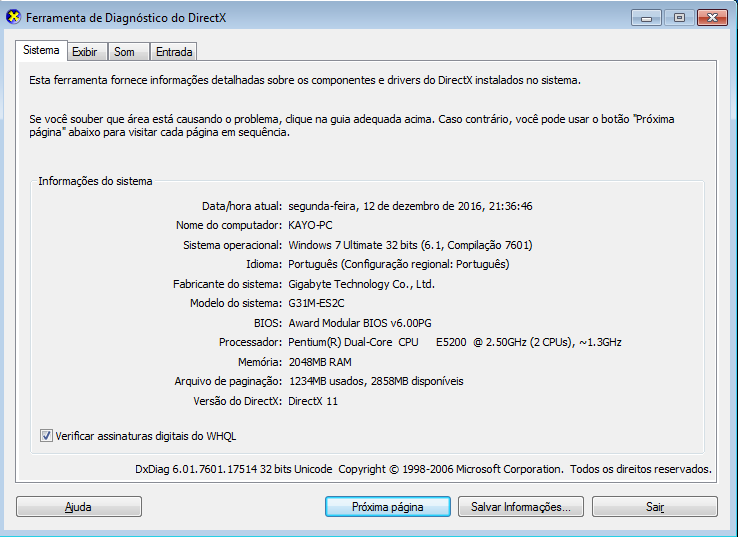Select Award Modular BIOS v6.00PG text
Screen dimensions: 738x537
point(360,323)
